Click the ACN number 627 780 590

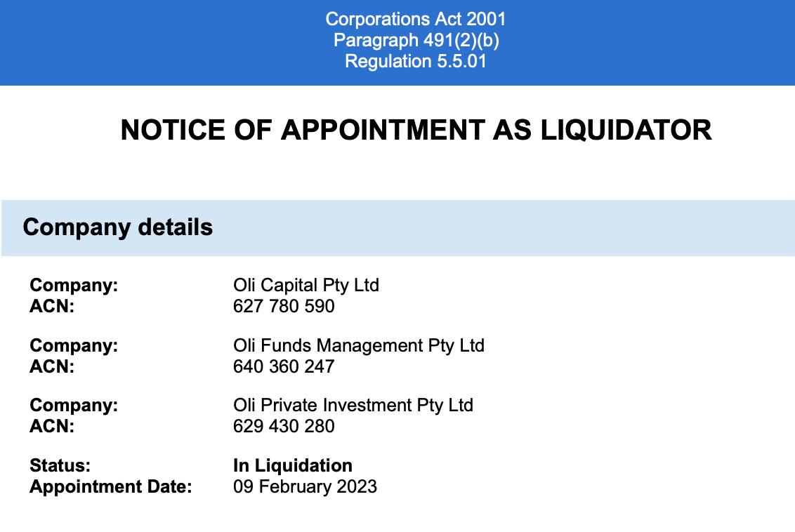point(284,307)
